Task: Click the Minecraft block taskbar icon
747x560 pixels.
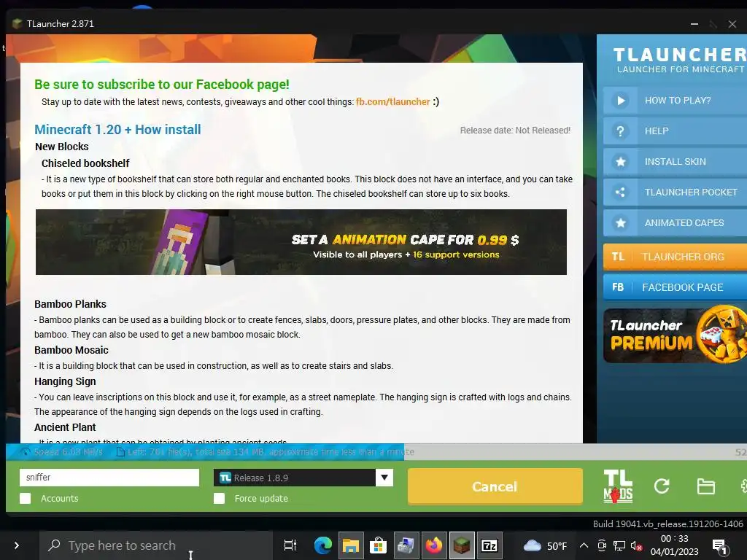Action: pyautogui.click(x=461, y=545)
